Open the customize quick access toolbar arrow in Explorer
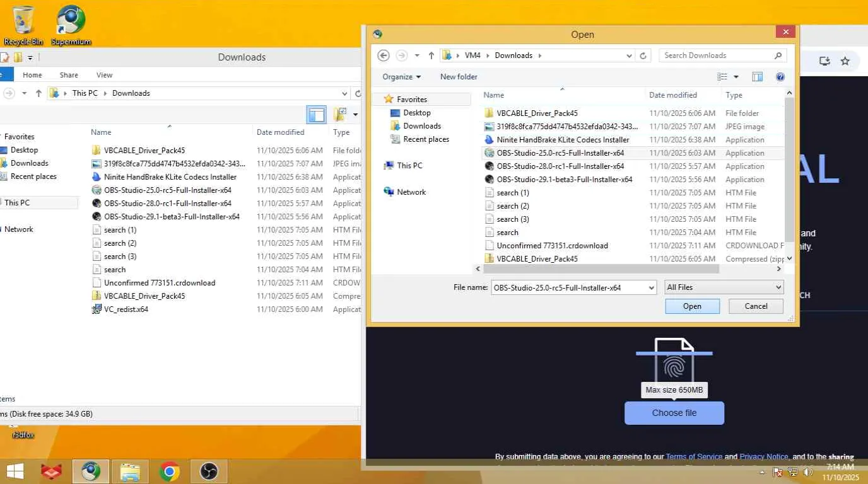Viewport: 868px width, 484px height. click(x=30, y=58)
